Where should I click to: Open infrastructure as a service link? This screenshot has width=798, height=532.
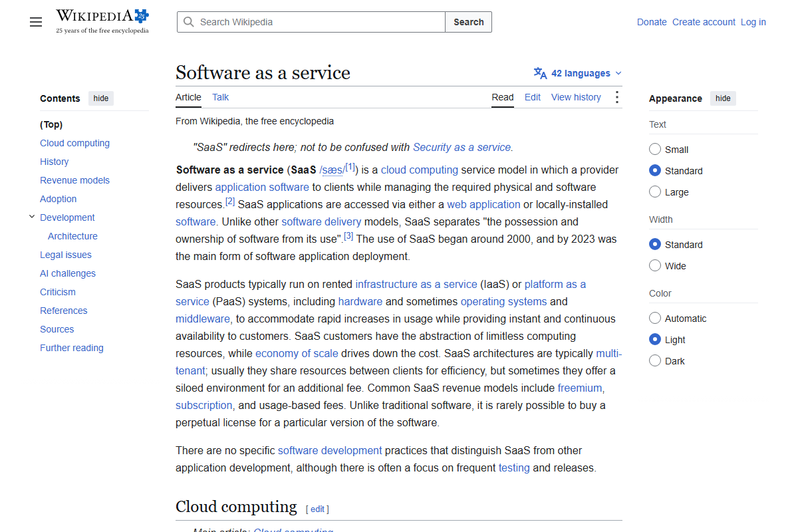point(416,284)
